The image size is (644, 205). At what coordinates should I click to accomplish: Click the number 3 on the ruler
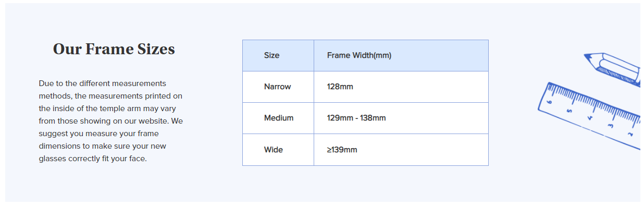point(610,126)
